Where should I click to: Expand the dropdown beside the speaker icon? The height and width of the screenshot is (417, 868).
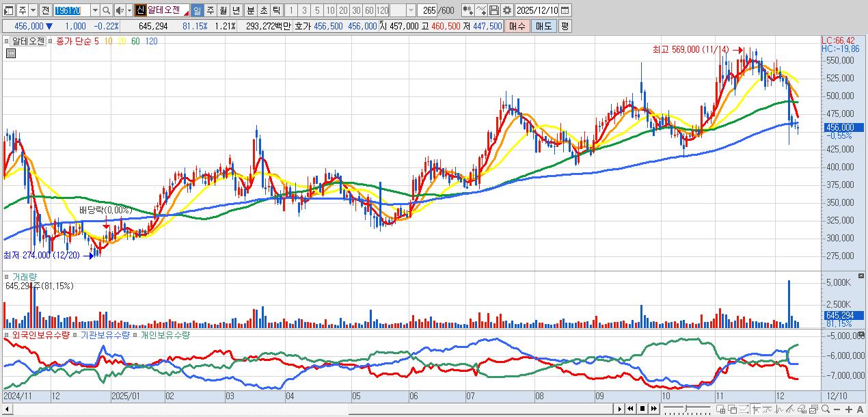point(128,11)
